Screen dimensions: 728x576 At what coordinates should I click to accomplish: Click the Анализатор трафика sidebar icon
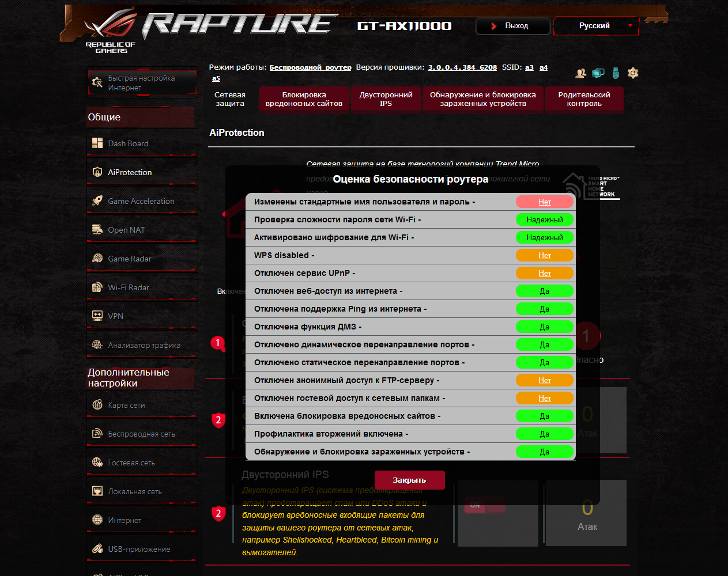97,345
